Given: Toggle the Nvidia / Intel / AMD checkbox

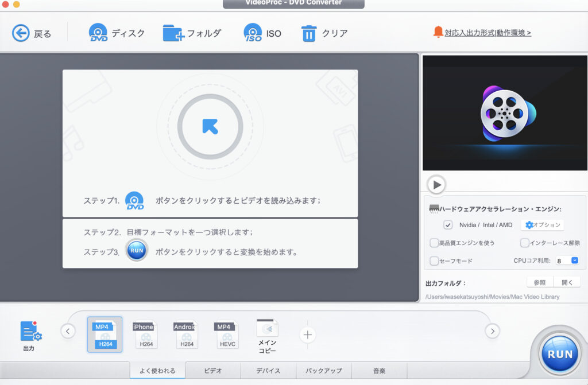Looking at the screenshot, I should (x=448, y=225).
